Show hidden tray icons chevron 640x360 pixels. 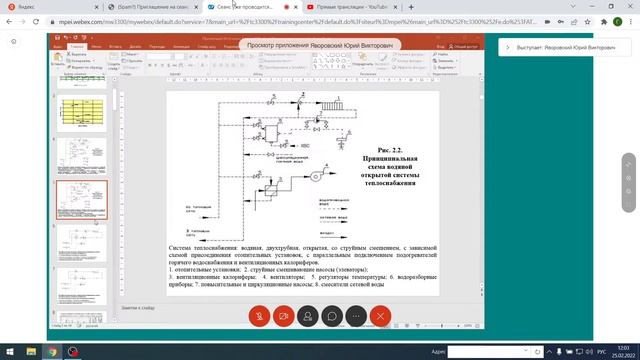549,351
